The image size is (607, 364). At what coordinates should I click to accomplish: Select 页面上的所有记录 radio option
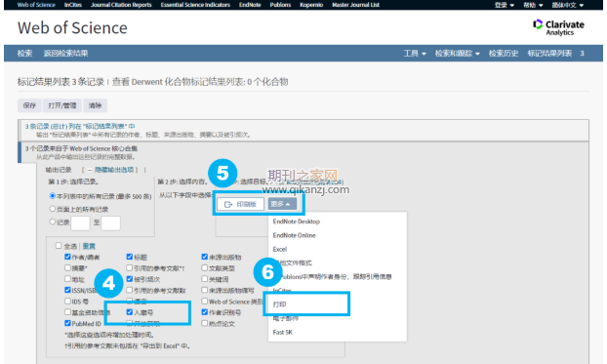pos(53,209)
